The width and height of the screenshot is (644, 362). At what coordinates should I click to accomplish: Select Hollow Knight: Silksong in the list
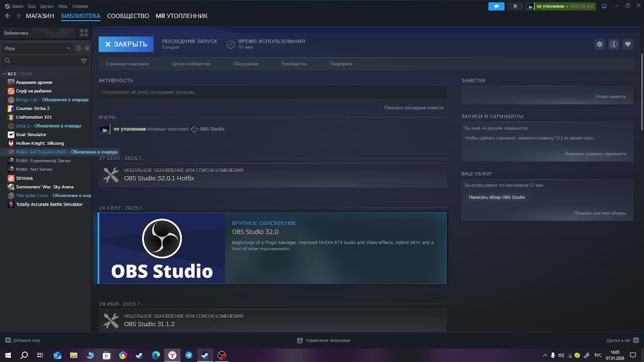pyautogui.click(x=40, y=143)
